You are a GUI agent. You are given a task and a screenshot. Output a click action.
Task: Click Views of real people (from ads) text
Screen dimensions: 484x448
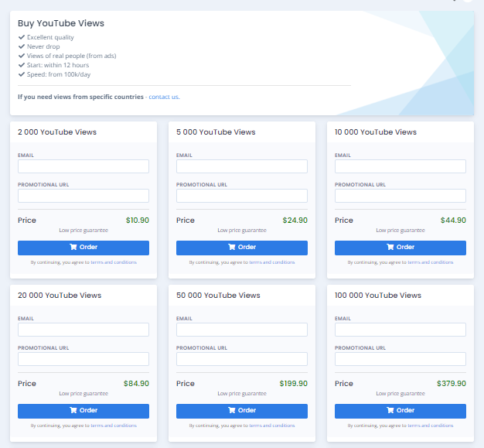pyautogui.click(x=72, y=56)
